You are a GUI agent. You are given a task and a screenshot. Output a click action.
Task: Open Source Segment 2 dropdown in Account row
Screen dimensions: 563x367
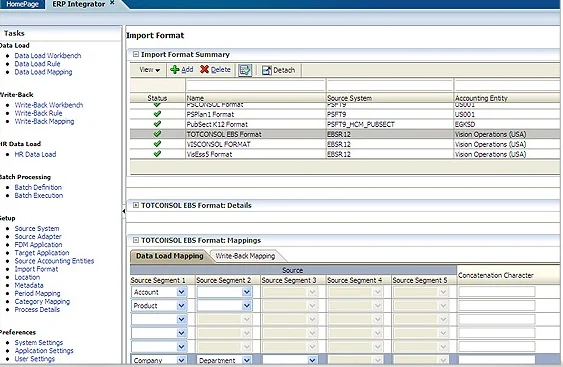click(247, 292)
